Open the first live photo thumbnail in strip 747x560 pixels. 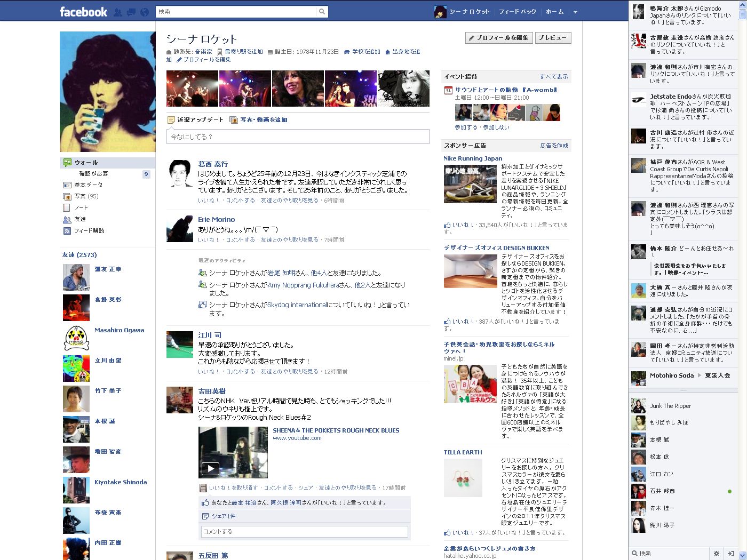click(192, 89)
